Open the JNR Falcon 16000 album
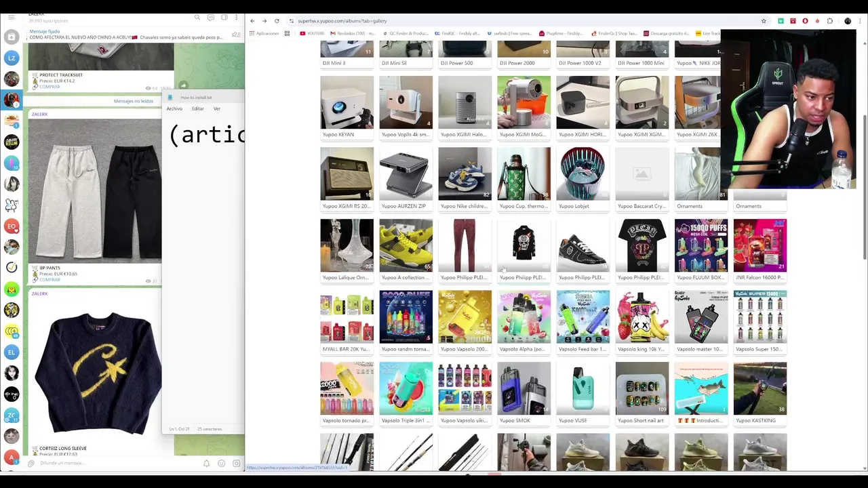Viewport: 868px width, 488px height. [760, 250]
